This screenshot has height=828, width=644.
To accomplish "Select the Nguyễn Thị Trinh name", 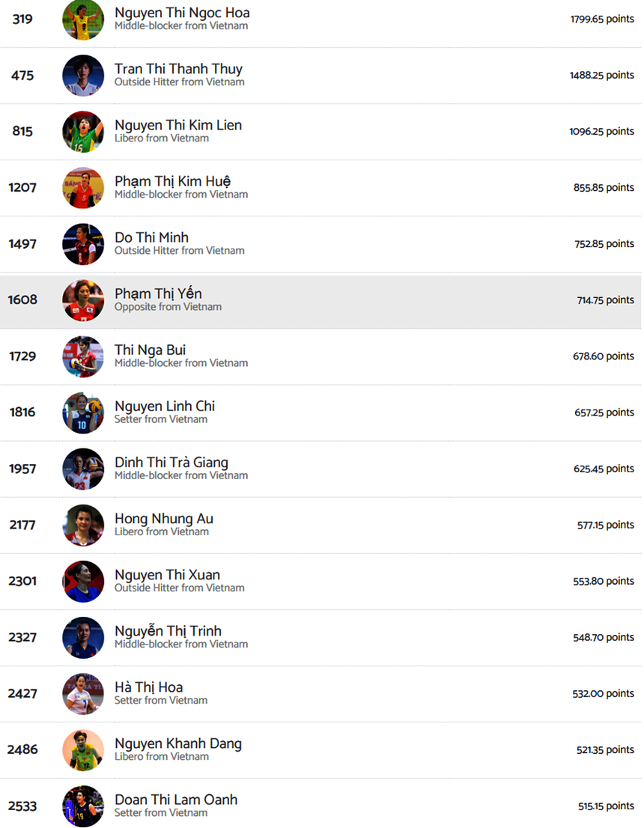I will tap(168, 631).
